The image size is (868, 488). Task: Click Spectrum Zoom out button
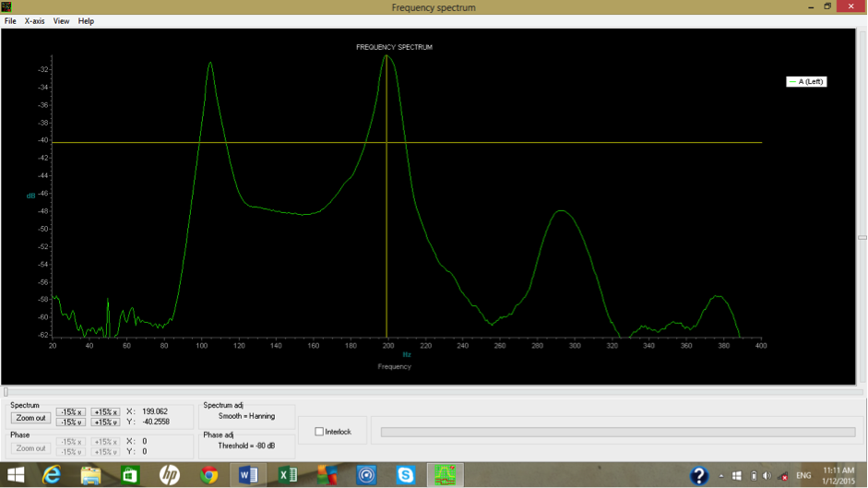pyautogui.click(x=31, y=418)
